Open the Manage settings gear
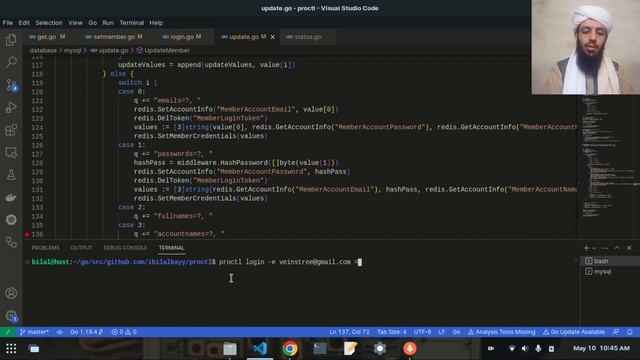This screenshot has height=360, width=640. click(x=11, y=316)
